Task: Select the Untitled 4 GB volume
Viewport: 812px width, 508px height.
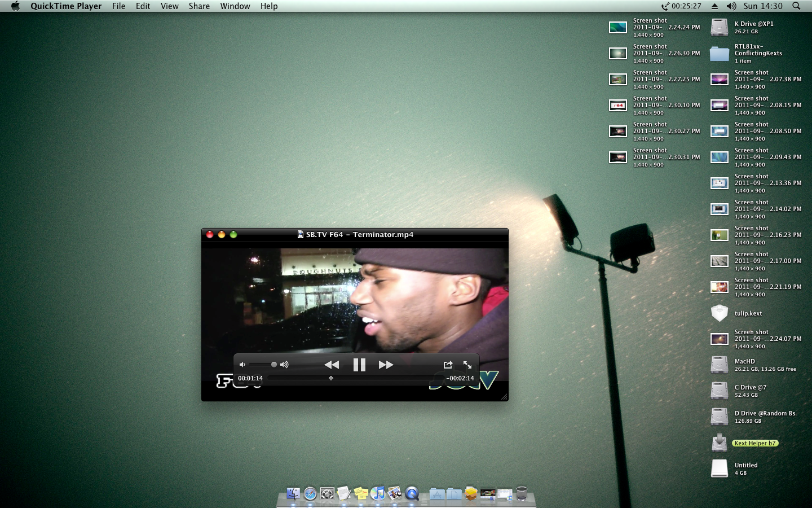Action: pos(720,468)
